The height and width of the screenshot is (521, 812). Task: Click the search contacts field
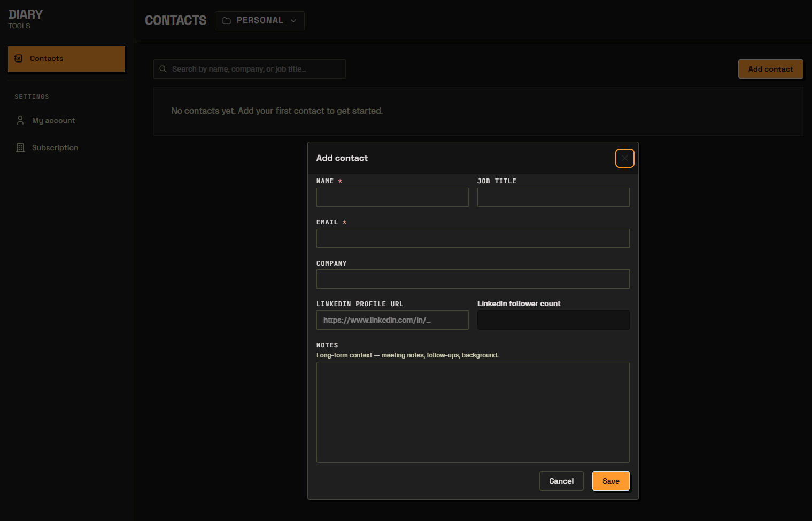[x=250, y=69]
